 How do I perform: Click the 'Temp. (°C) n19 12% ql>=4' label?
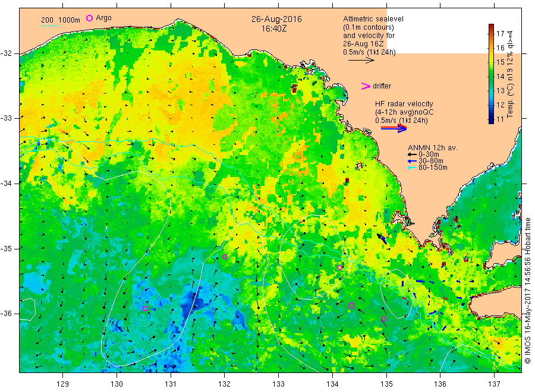pyautogui.click(x=510, y=74)
